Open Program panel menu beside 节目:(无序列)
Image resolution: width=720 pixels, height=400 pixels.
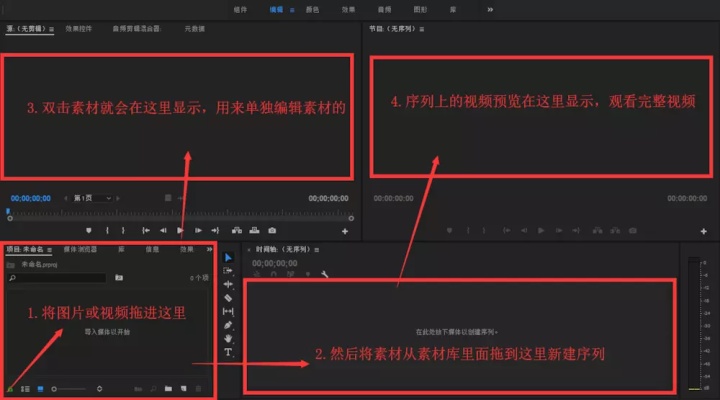click(422, 29)
